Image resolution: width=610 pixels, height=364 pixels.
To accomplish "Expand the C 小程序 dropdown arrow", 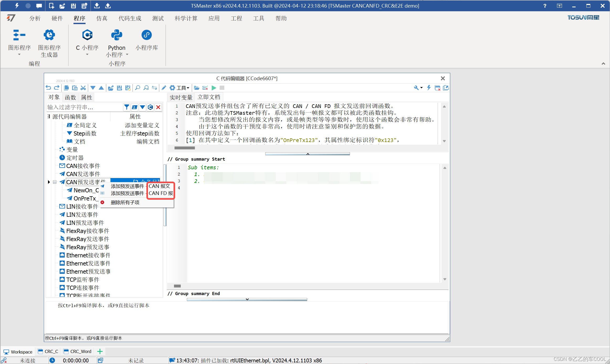I will pyautogui.click(x=87, y=55).
